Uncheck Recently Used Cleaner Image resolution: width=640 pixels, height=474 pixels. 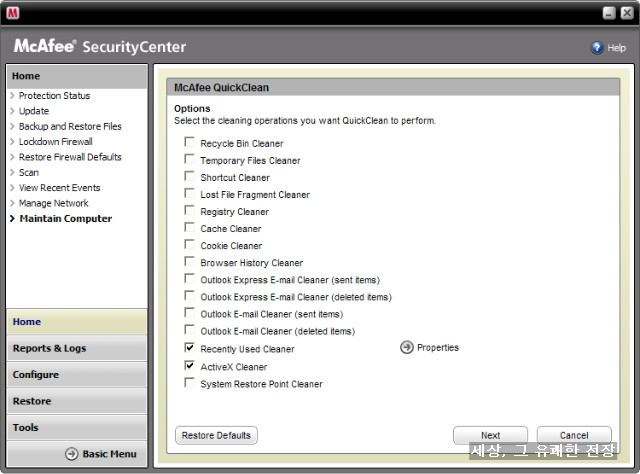tap(189, 347)
